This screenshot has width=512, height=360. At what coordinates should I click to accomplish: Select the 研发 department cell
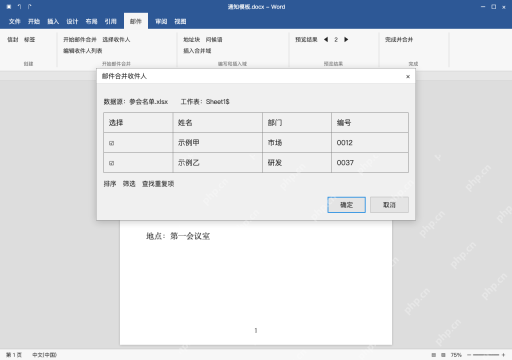click(x=297, y=163)
